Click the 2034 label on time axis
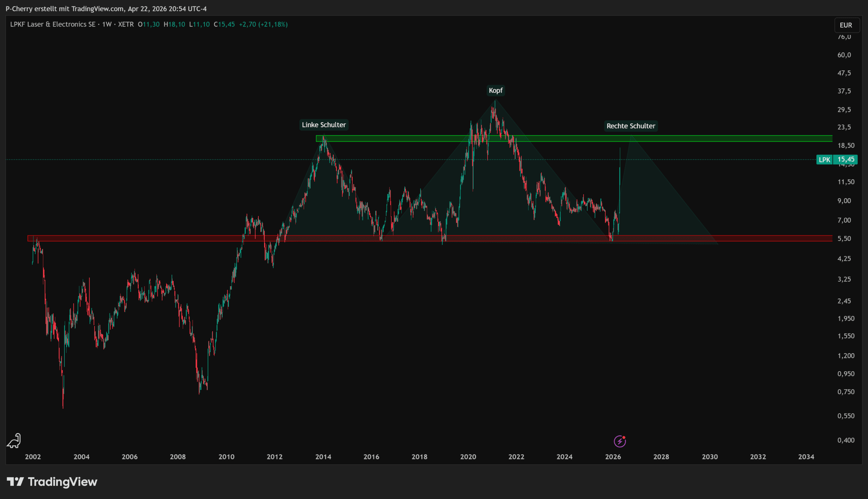Viewport: 868px width, 499px height. pyautogui.click(x=806, y=457)
